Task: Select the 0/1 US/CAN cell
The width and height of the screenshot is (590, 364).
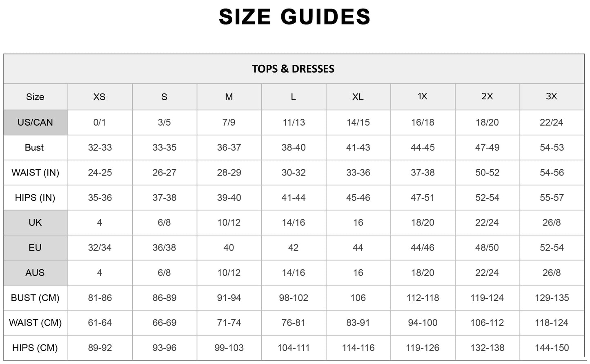Action: pos(100,122)
